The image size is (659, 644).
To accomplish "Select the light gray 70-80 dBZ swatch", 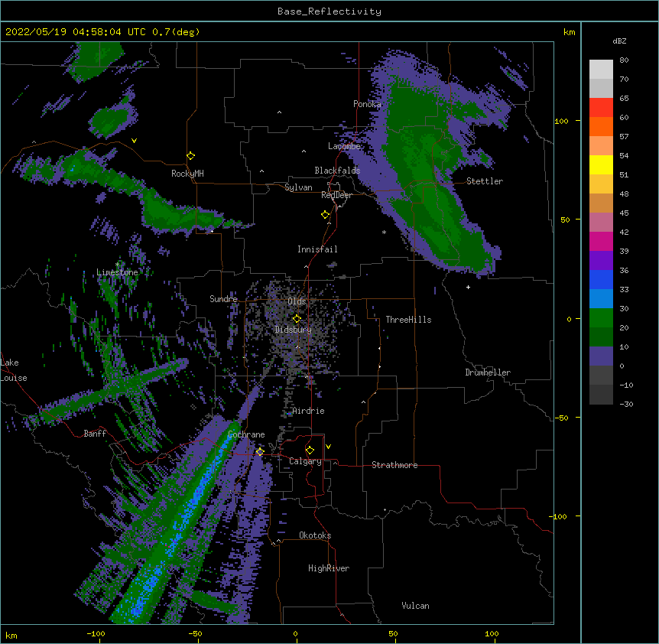I will (601, 70).
